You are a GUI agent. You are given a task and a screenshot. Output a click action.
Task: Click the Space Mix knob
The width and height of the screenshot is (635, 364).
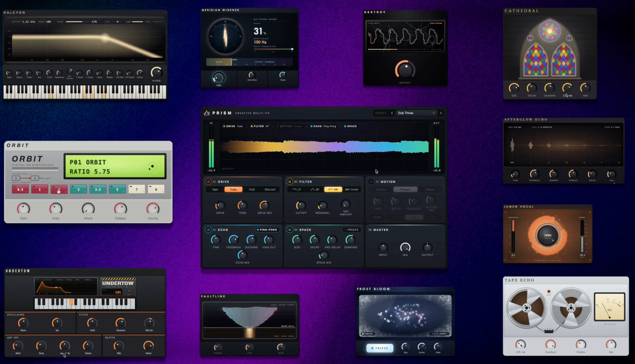coord(323,255)
